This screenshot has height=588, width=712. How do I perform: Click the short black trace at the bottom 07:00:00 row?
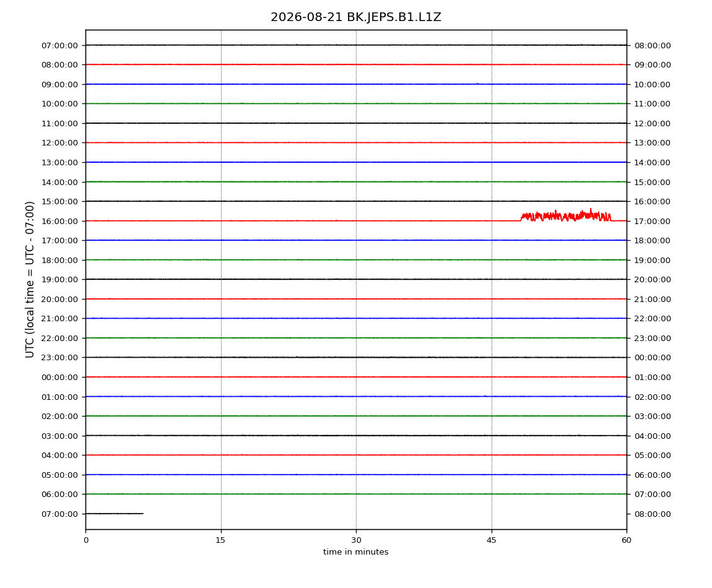pos(115,514)
